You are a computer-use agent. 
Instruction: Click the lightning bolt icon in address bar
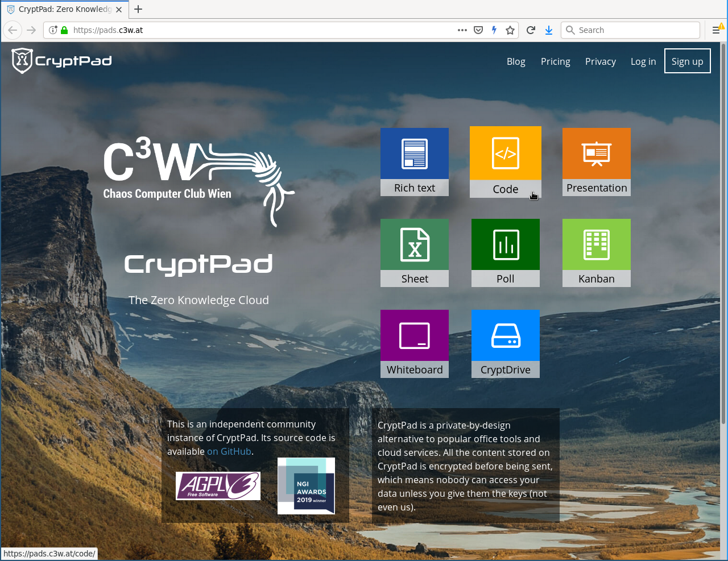tap(494, 30)
